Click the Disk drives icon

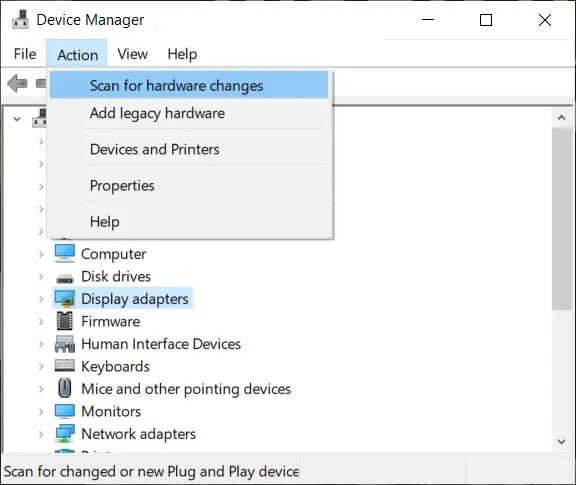tap(65, 278)
